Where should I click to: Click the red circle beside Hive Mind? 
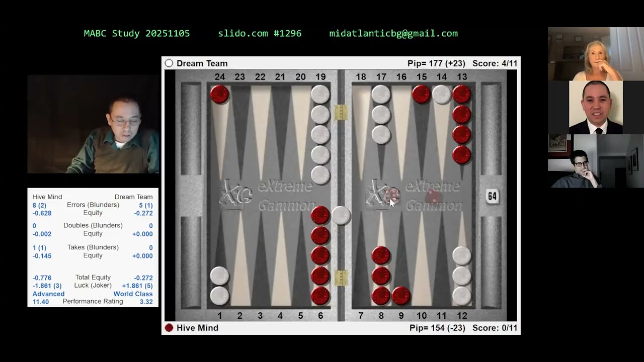169,328
